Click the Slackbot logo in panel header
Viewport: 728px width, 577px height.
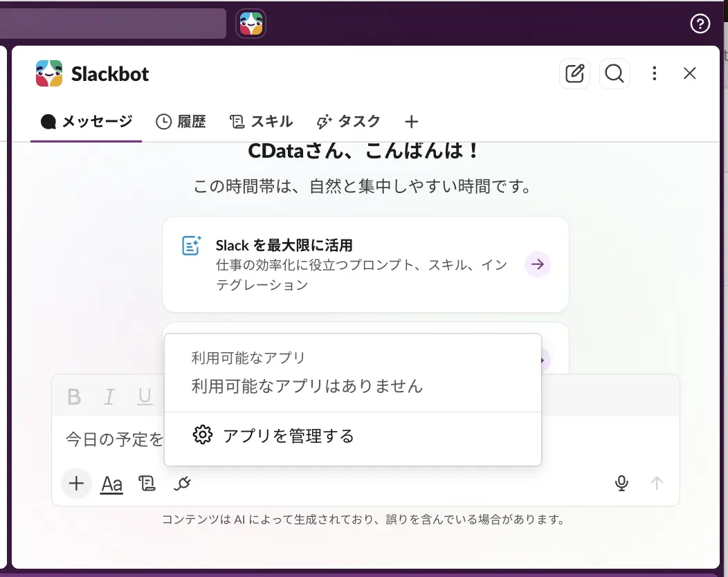coord(49,73)
